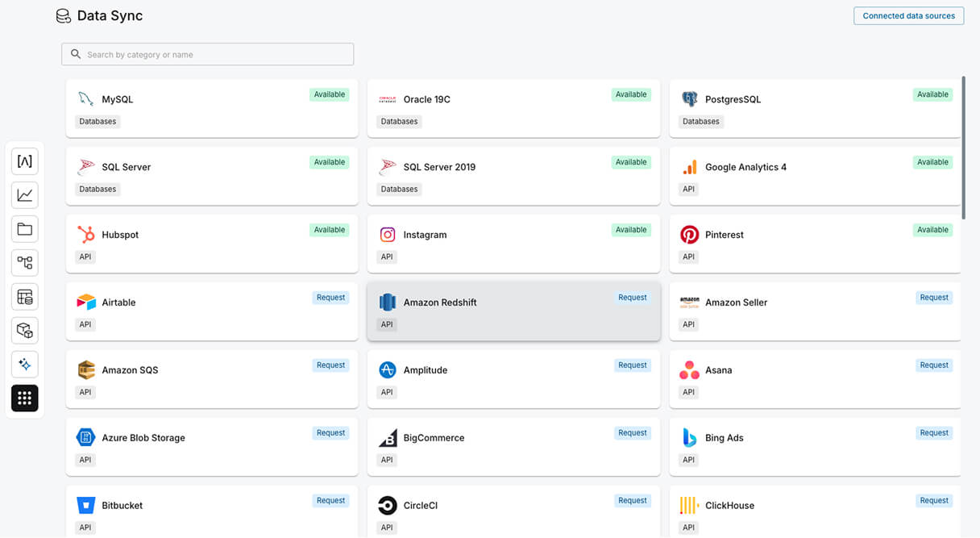
Task: Click Request on BigCommerce card
Action: [x=633, y=433]
